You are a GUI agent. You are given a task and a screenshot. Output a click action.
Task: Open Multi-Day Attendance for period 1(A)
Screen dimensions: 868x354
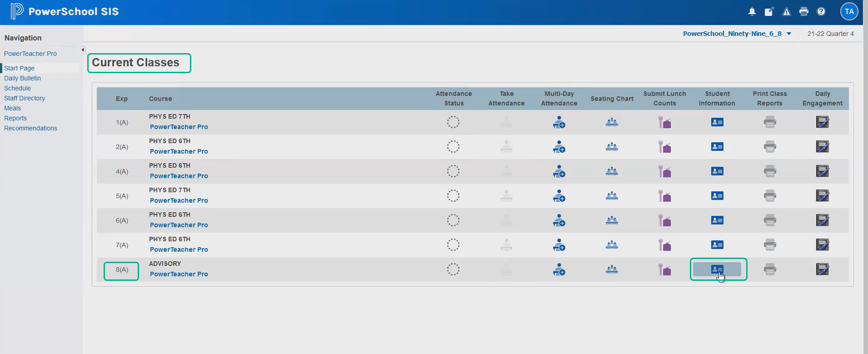559,122
